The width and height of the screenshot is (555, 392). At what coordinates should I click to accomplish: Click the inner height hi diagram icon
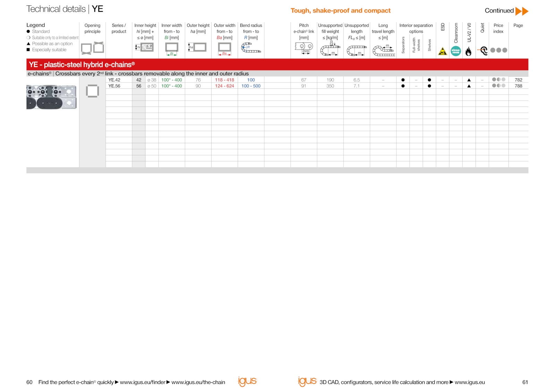pos(144,47)
